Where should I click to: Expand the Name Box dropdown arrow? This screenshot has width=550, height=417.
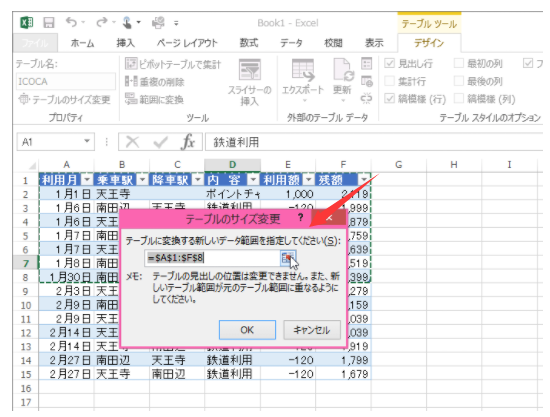pyautogui.click(x=87, y=142)
